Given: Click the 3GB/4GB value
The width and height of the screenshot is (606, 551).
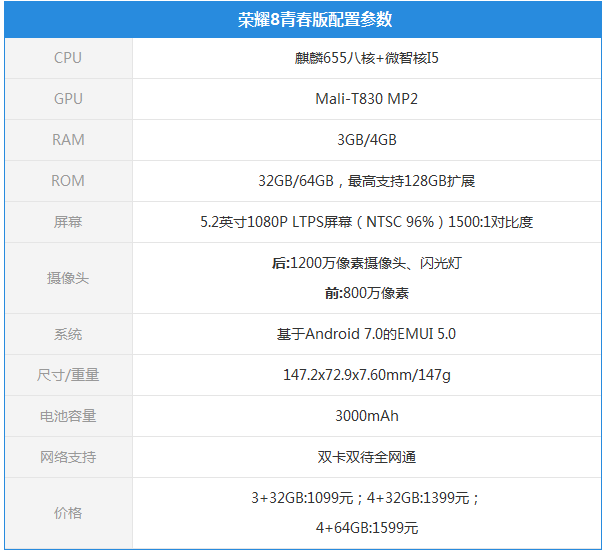Looking at the screenshot, I should click(366, 140).
